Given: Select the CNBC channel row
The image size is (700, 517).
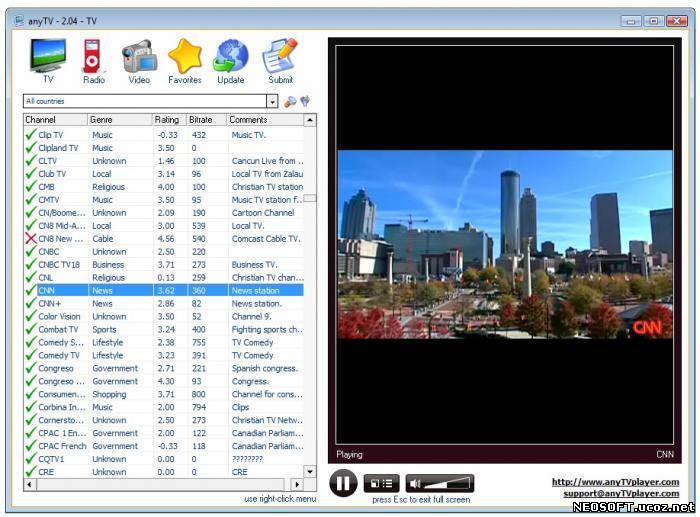Looking at the screenshot, I should [x=164, y=251].
